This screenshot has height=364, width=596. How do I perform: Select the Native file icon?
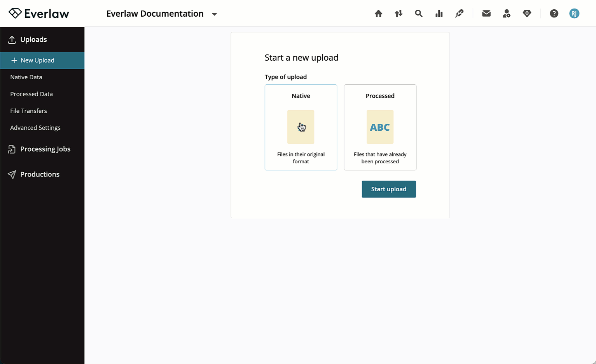tap(301, 127)
